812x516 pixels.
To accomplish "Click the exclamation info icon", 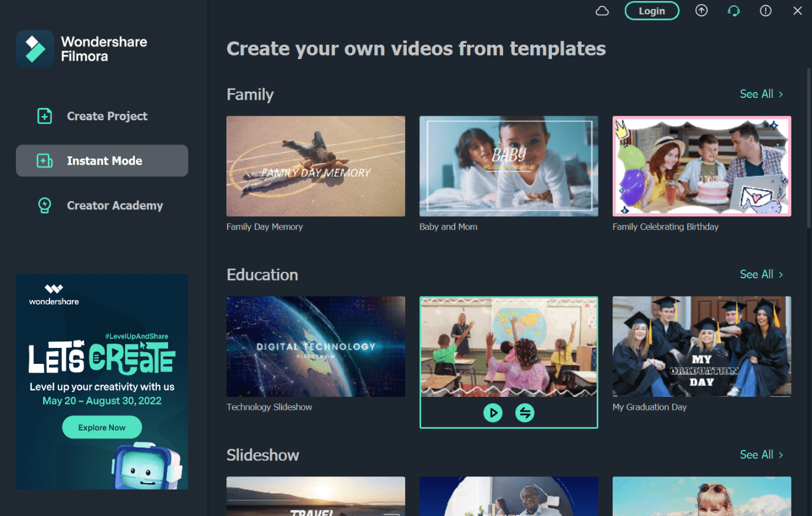I will 765,11.
